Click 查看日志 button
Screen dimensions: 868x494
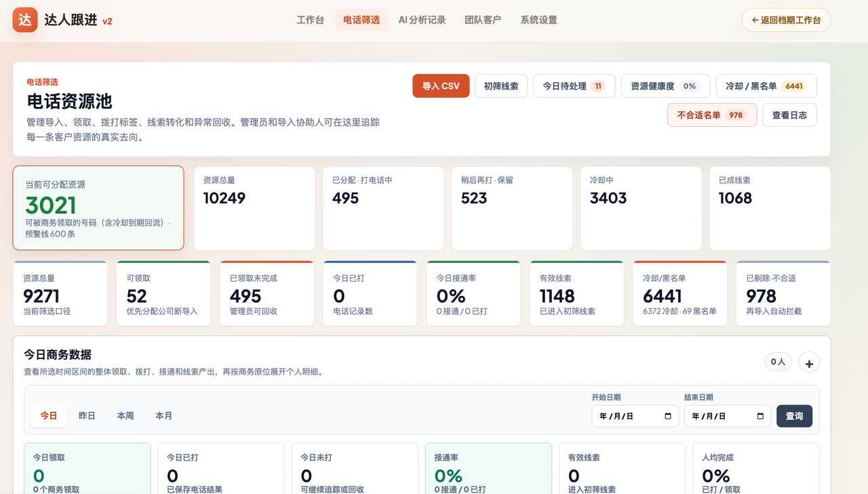(789, 115)
